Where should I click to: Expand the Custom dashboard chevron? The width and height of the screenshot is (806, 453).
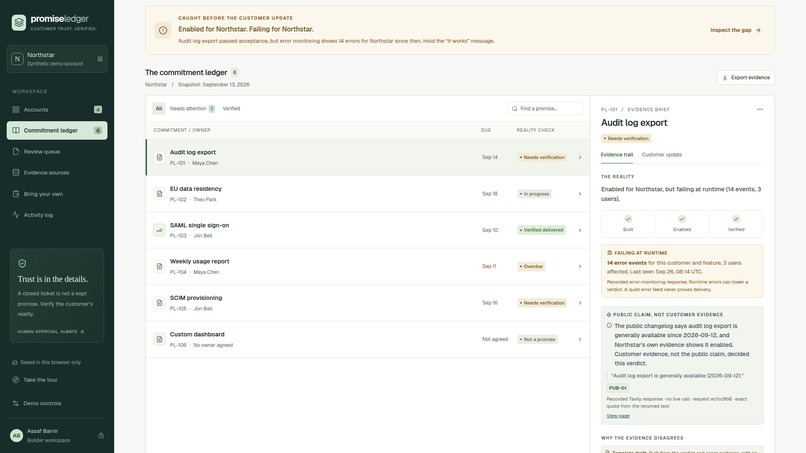(580, 339)
